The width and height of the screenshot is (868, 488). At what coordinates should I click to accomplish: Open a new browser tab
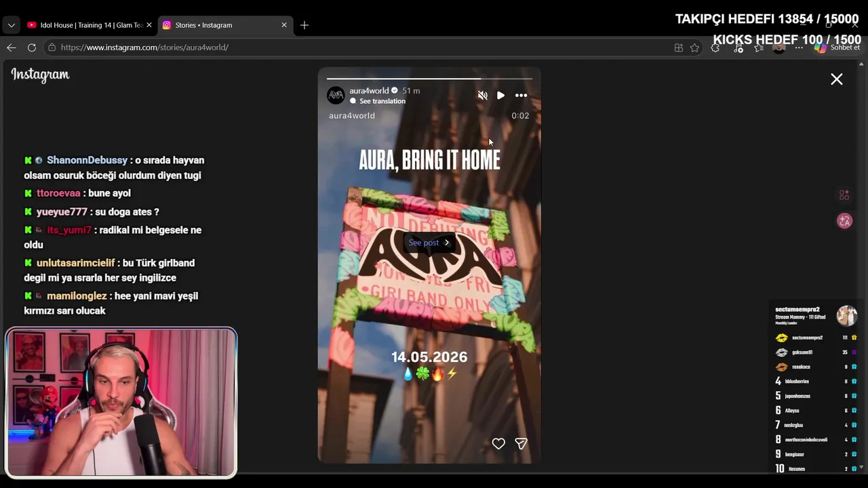(x=304, y=25)
